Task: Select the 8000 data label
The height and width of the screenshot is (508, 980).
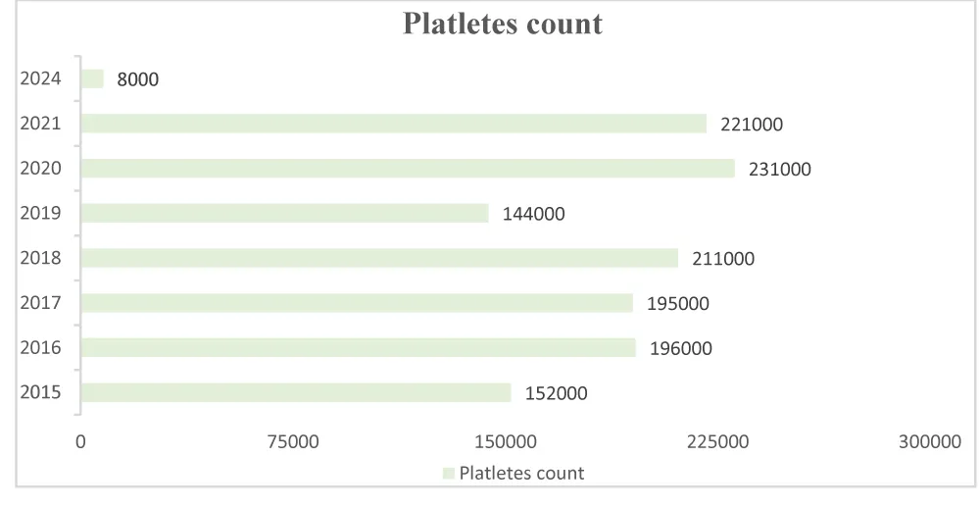Action: (136, 79)
